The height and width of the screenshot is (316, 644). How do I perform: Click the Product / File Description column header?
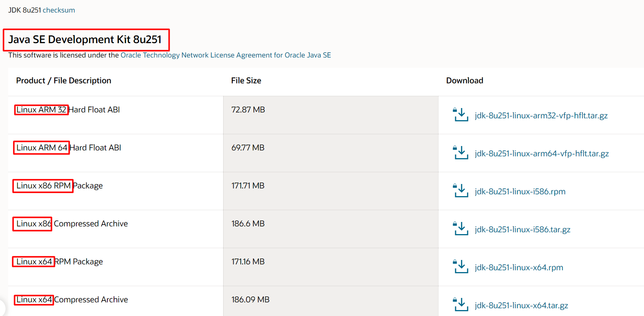coord(63,80)
